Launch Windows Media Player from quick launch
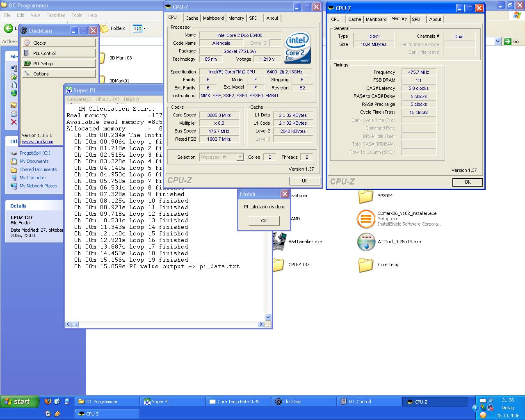 [x=48, y=414]
